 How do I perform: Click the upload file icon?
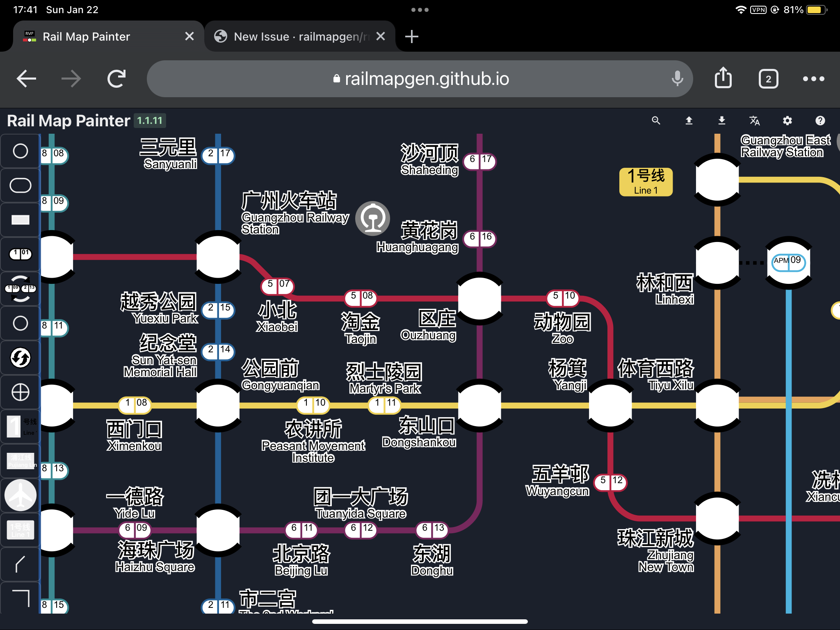(x=689, y=121)
